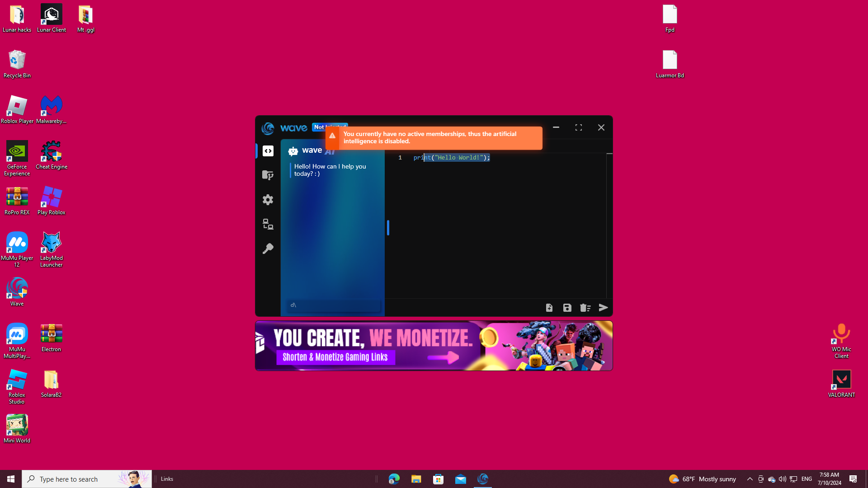Image resolution: width=868 pixels, height=488 pixels.
Task: Open the multi-instance clients panel icon
Action: [268, 224]
